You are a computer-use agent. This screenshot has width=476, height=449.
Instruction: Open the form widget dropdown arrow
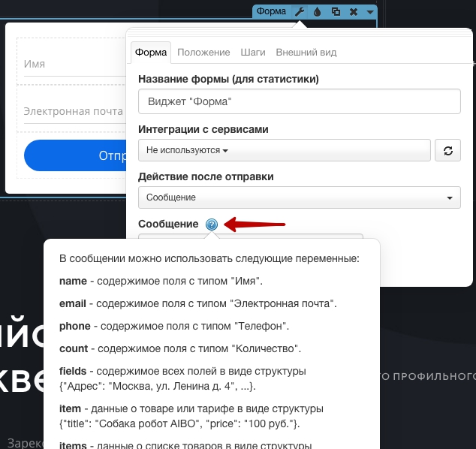369,12
